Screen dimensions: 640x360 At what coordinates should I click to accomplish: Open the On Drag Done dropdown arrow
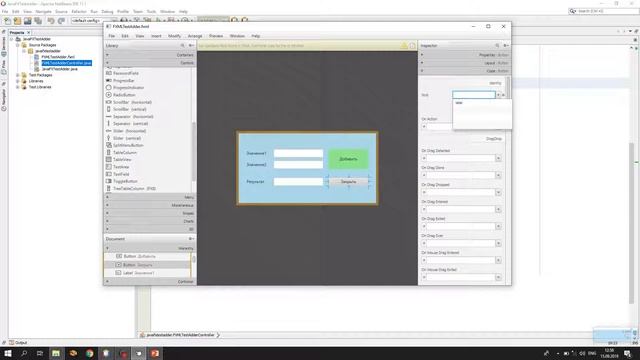coord(498,175)
